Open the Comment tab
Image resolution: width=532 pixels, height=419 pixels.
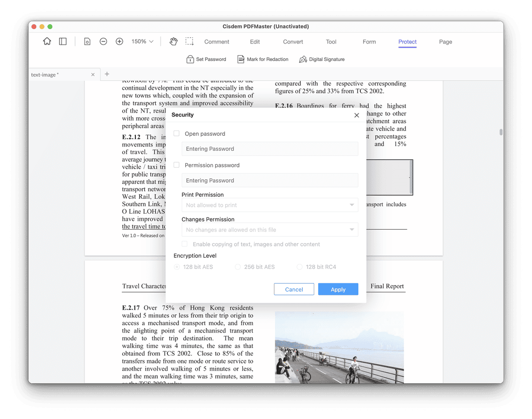coord(217,42)
